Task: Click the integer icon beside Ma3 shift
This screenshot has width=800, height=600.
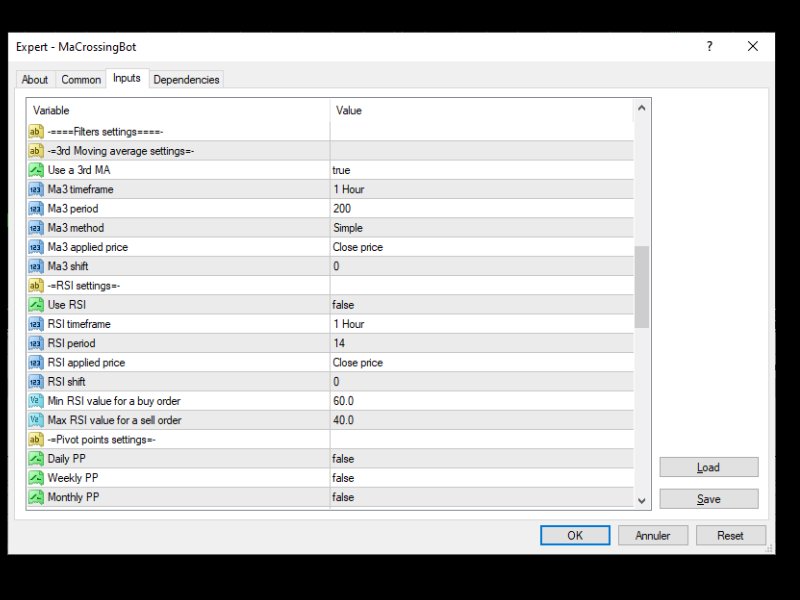Action: coord(36,266)
